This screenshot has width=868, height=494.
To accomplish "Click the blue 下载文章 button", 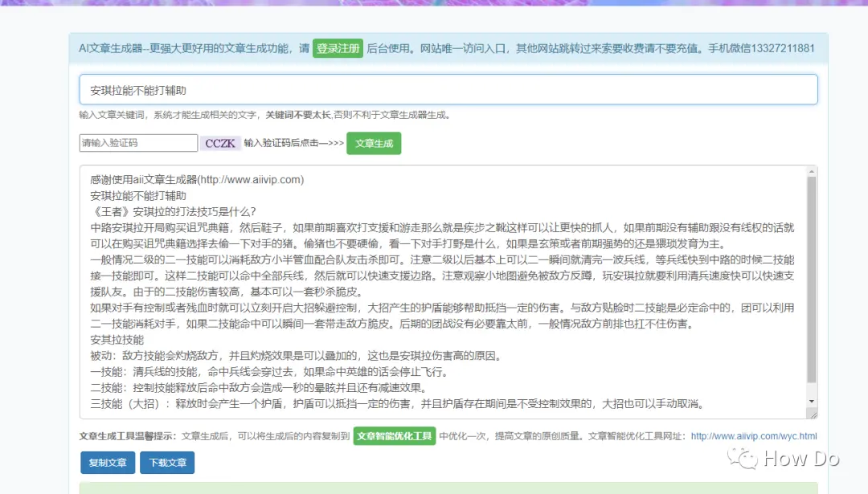I will [x=167, y=463].
